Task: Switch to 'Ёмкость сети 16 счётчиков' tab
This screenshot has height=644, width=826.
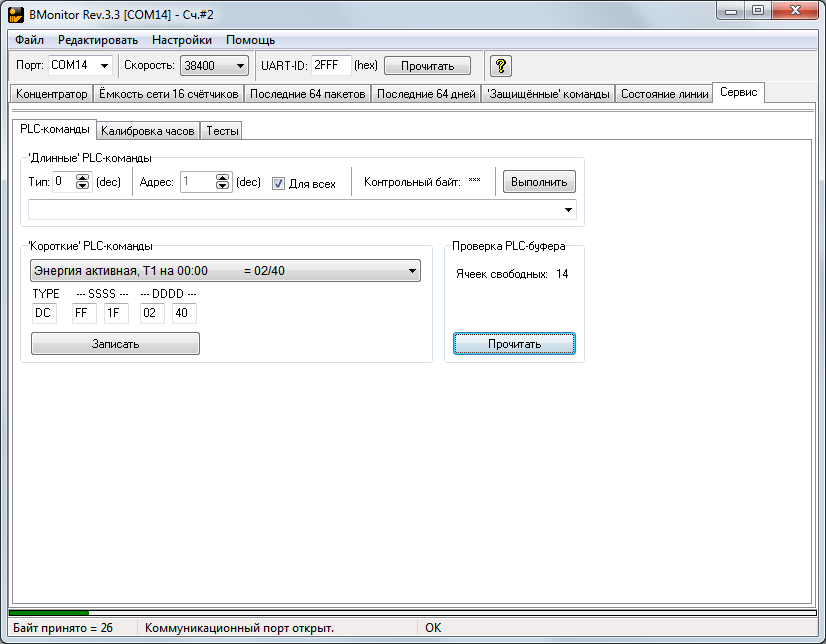Action: 169,94
